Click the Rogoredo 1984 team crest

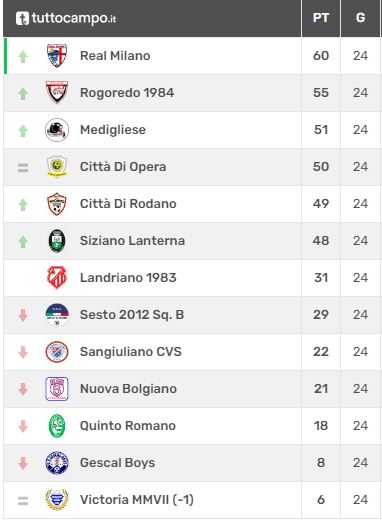57,92
